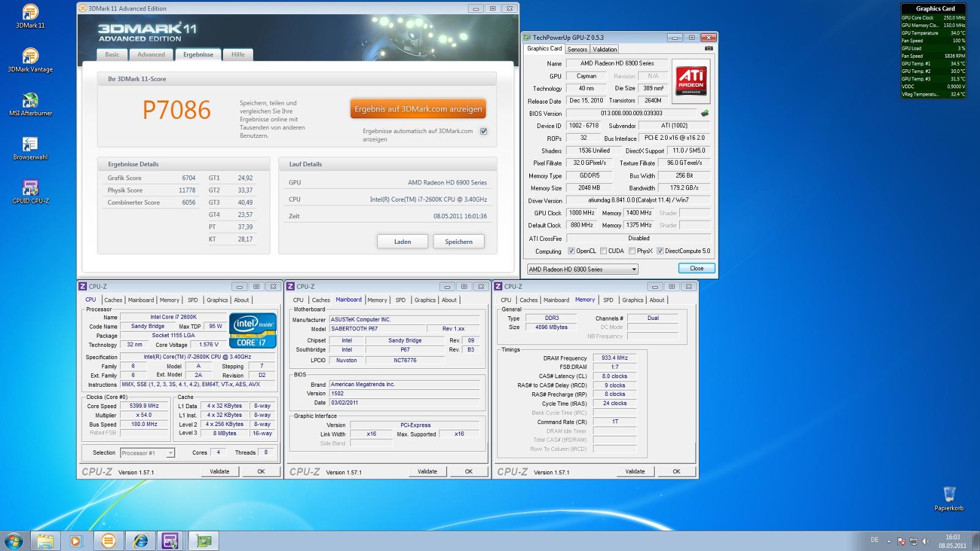Click the BIOS Version field in GPU-Z
Viewport: 980px width, 551px height.
pos(631,113)
